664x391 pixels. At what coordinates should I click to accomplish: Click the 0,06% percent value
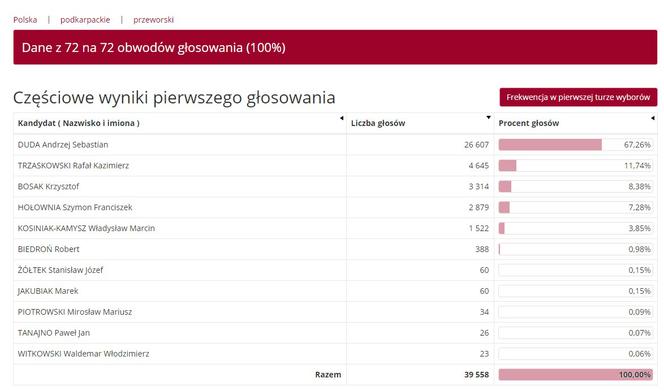pyautogui.click(x=639, y=354)
